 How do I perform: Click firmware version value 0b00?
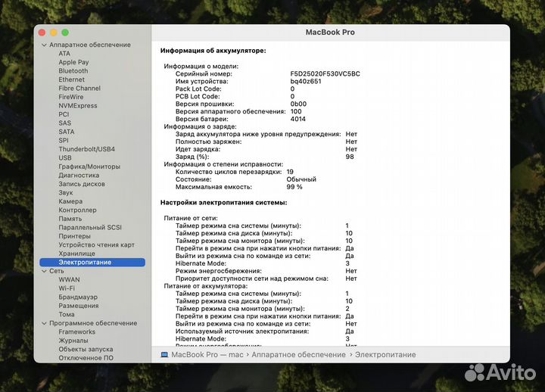(x=298, y=104)
